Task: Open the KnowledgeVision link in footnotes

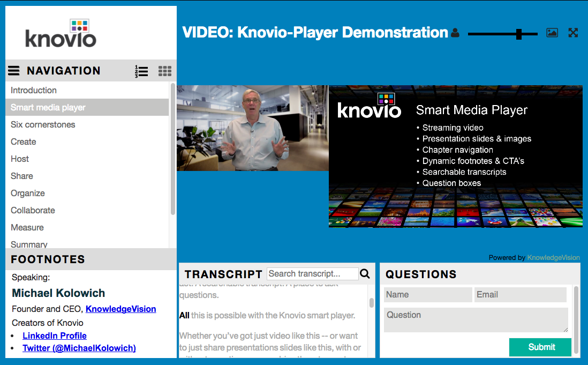Action: (120, 309)
